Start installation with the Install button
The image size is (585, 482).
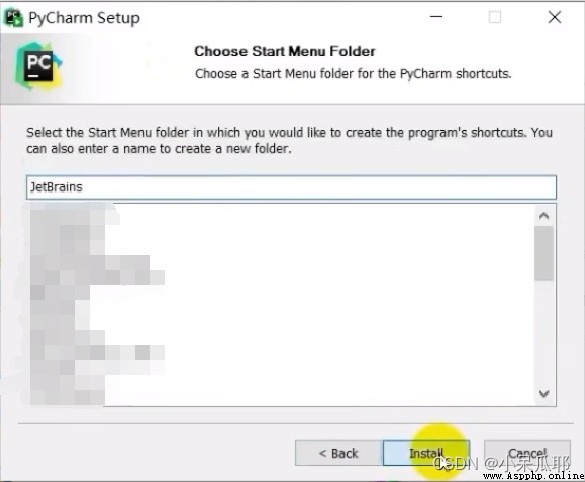[x=426, y=453]
